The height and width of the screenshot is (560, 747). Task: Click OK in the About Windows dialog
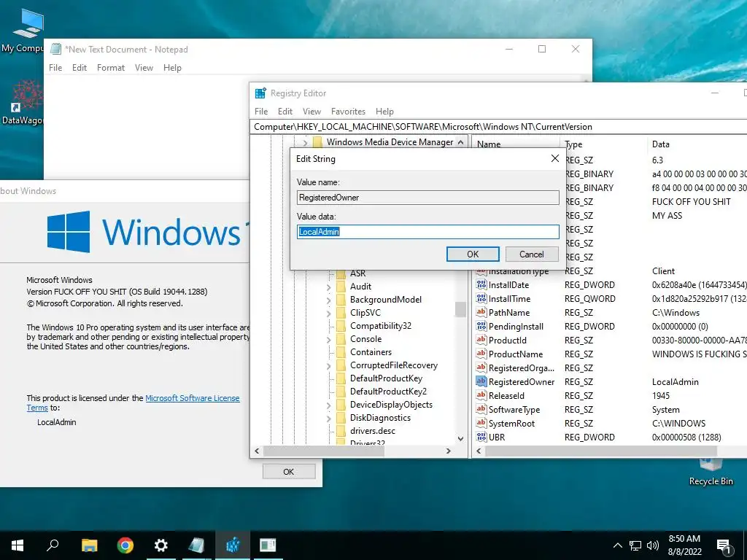pos(289,472)
